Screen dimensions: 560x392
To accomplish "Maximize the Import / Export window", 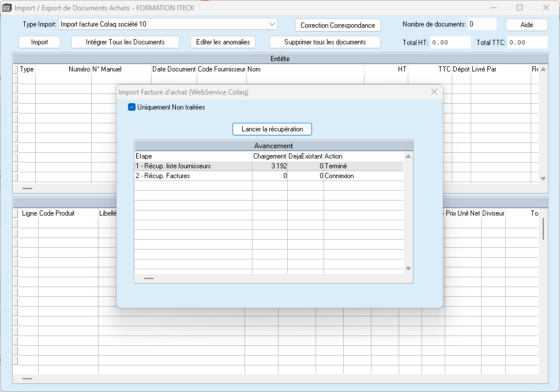I will [520, 7].
